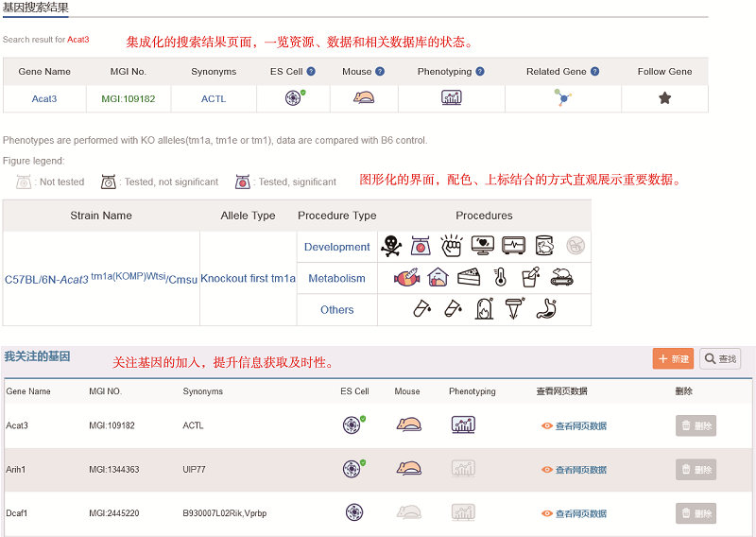This screenshot has width=756, height=537.
Task: Select the thermometer body temperature icon
Action: tap(501, 277)
